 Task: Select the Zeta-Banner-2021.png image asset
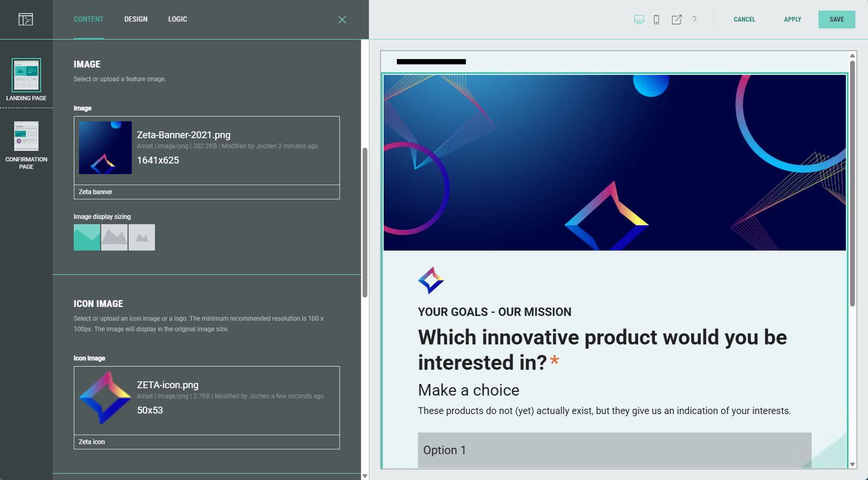pyautogui.click(x=207, y=150)
